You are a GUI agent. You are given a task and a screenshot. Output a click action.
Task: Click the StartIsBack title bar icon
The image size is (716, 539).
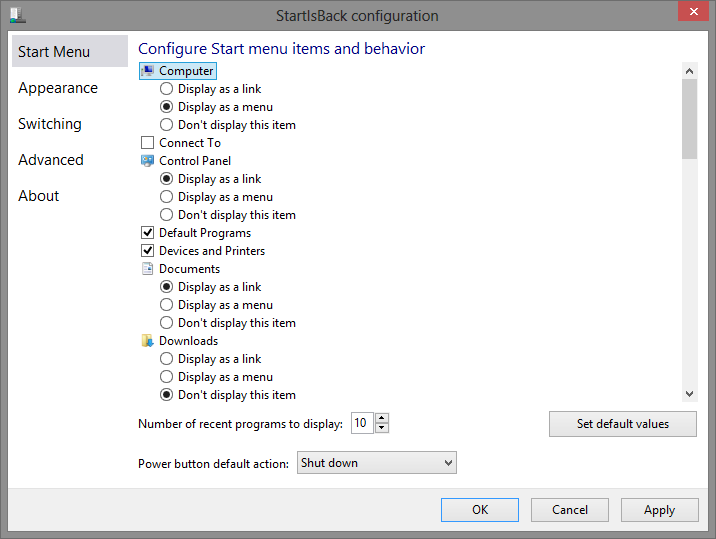17,15
